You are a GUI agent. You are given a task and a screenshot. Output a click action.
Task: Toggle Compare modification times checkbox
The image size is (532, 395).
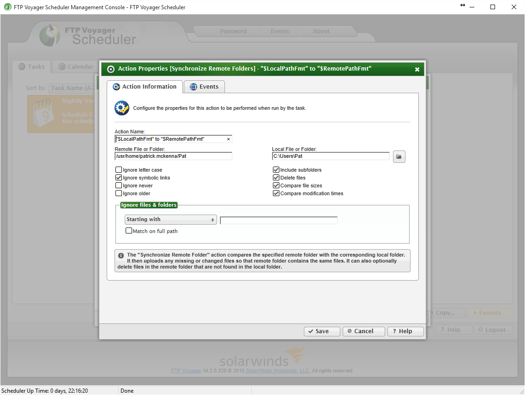click(276, 193)
